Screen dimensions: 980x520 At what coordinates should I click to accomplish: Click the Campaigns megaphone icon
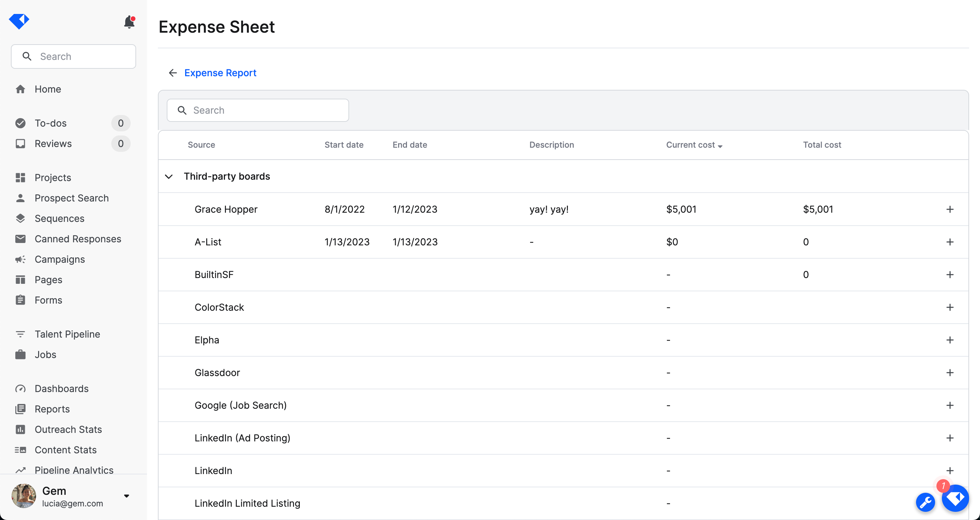[x=20, y=259]
